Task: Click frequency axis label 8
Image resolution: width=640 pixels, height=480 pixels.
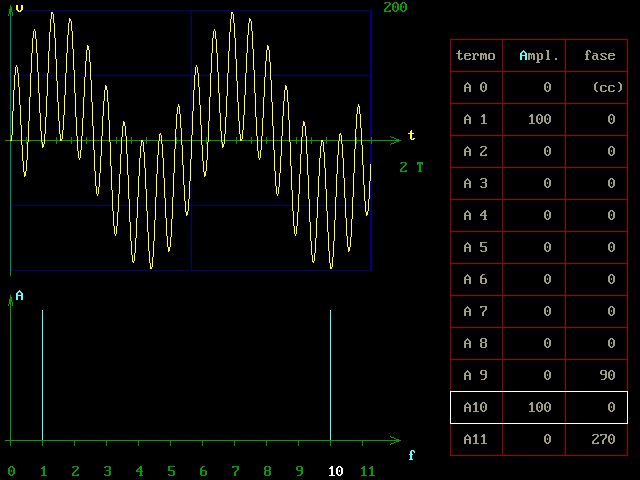Action: [267, 471]
